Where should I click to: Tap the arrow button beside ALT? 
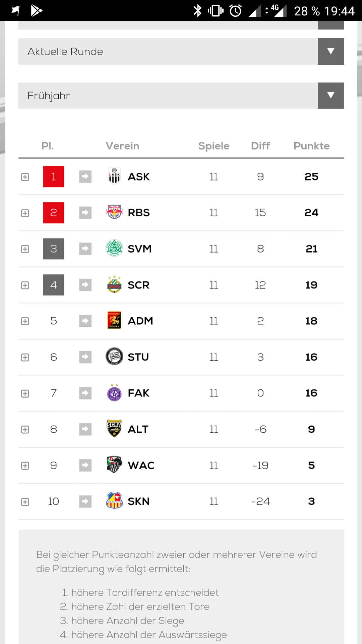pos(85,429)
